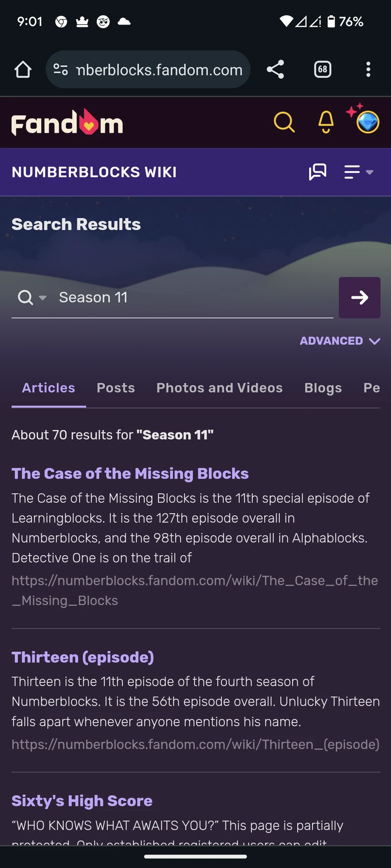The height and width of the screenshot is (868, 391).
Task: Share the current page in Chrome
Action: pos(276,69)
